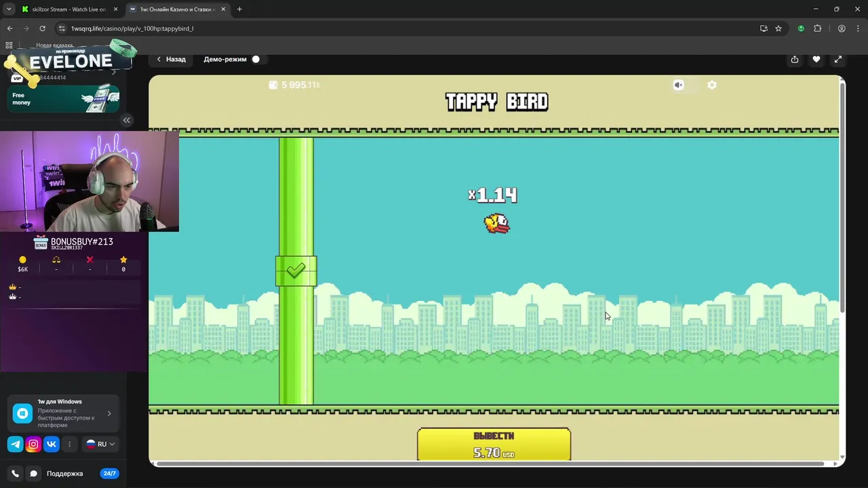Click the Вывести 5.70 USD cashout button
The image size is (868, 488).
494,444
